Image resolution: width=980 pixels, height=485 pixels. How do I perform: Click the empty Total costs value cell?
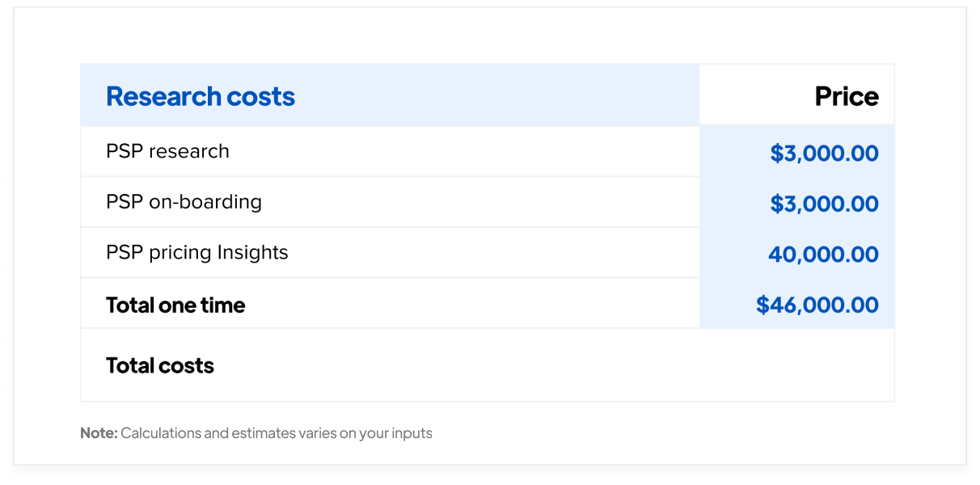point(796,365)
